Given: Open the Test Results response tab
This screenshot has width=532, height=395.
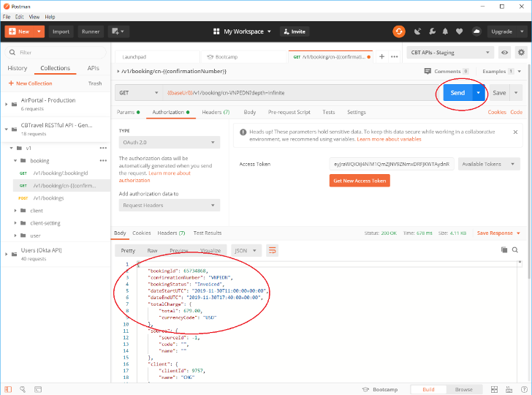Looking at the screenshot, I should coord(208,233).
